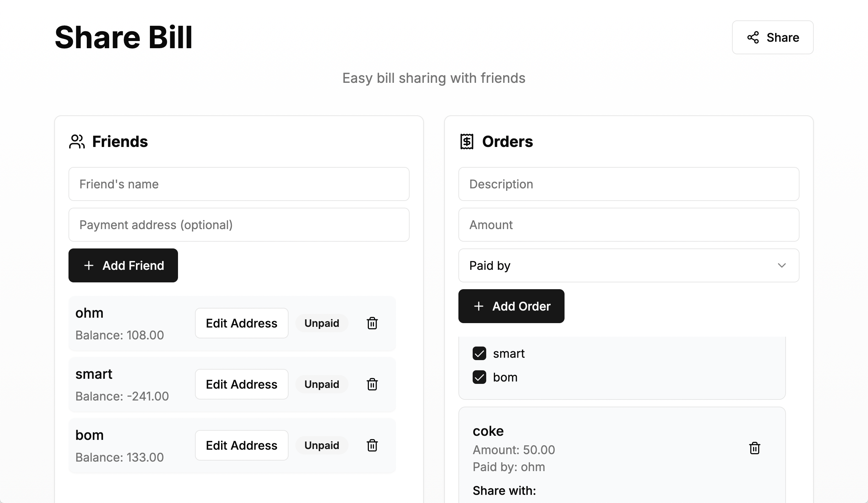
Task: Focus the Friend's name field
Action: (239, 184)
